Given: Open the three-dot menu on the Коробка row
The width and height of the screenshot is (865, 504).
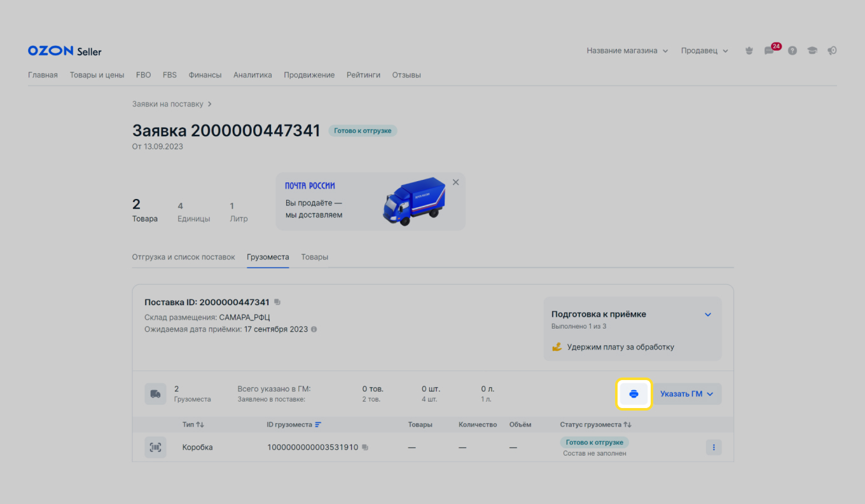Looking at the screenshot, I should (713, 447).
